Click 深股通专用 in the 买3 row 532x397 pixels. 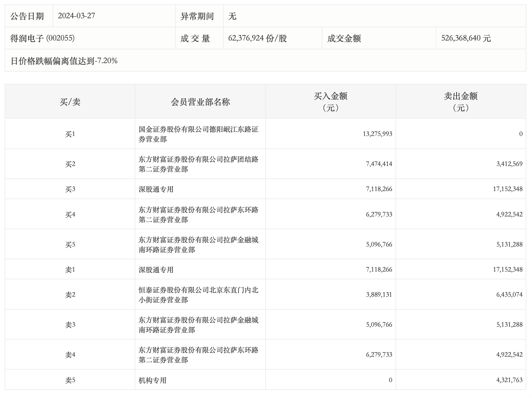(x=156, y=189)
